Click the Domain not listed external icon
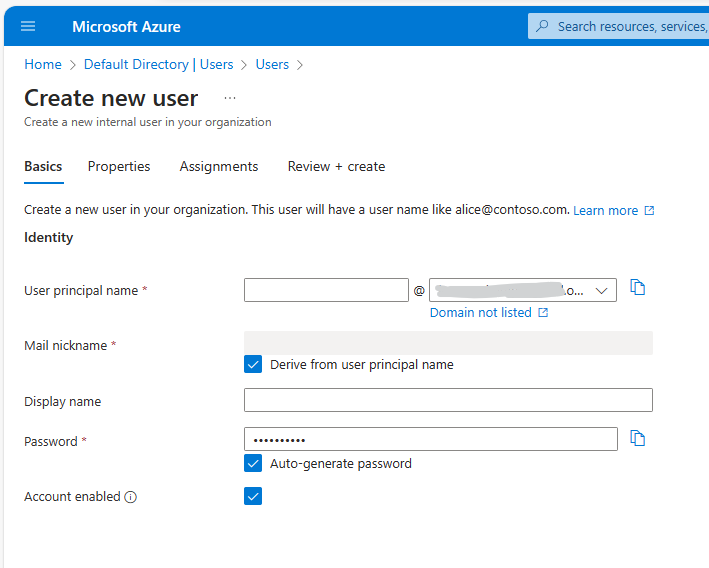This screenshot has height=568, width=709. coord(543,313)
